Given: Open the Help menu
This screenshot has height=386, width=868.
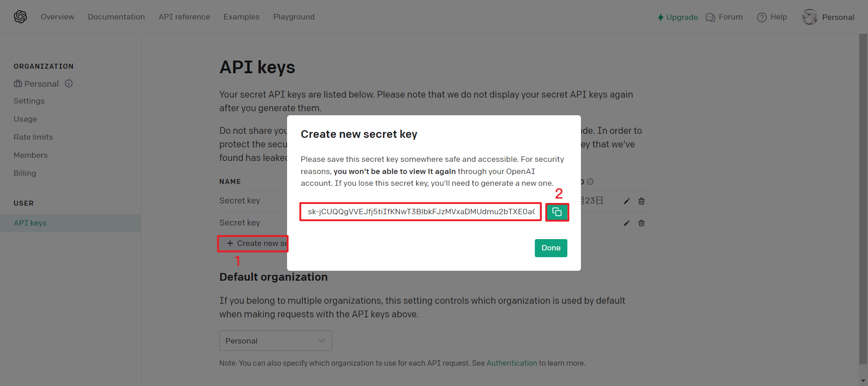Looking at the screenshot, I should tap(772, 17).
